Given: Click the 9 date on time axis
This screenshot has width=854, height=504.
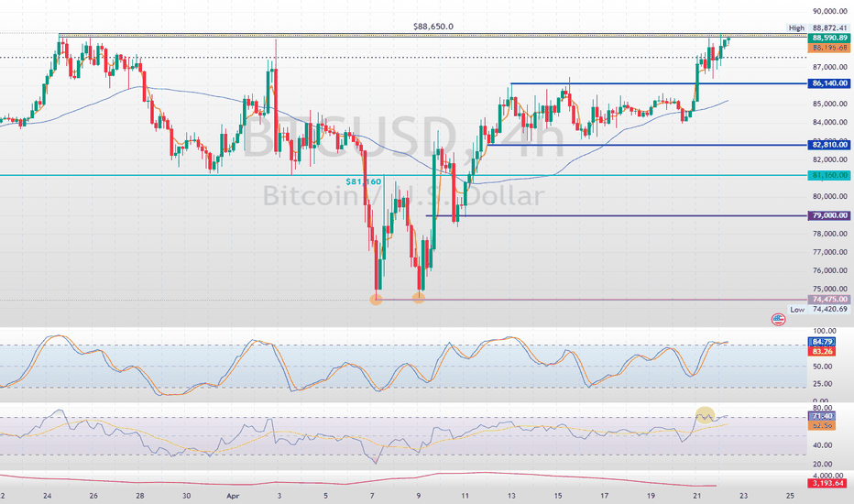Looking at the screenshot, I should (x=418, y=496).
